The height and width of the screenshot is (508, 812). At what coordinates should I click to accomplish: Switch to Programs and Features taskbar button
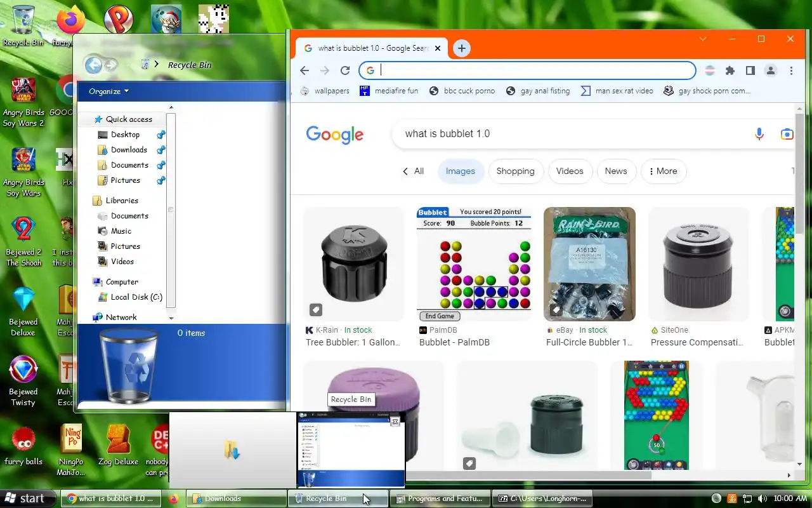(x=441, y=498)
